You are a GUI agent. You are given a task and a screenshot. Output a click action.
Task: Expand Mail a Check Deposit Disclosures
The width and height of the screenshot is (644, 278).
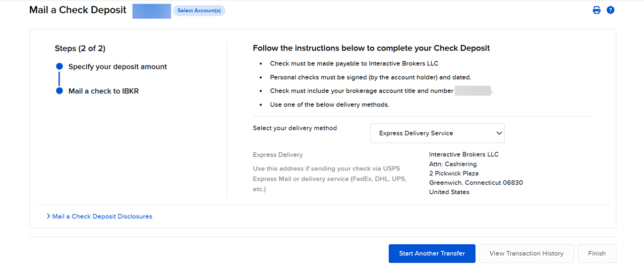pos(99,217)
